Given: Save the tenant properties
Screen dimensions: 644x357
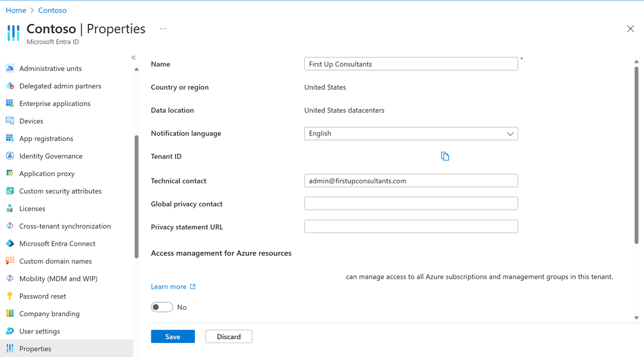Looking at the screenshot, I should (173, 337).
